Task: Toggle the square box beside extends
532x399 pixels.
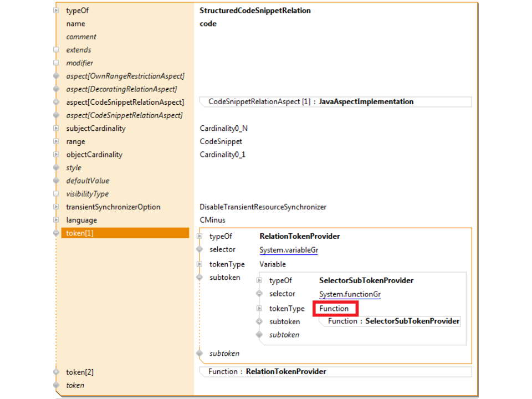Action: tap(56, 50)
